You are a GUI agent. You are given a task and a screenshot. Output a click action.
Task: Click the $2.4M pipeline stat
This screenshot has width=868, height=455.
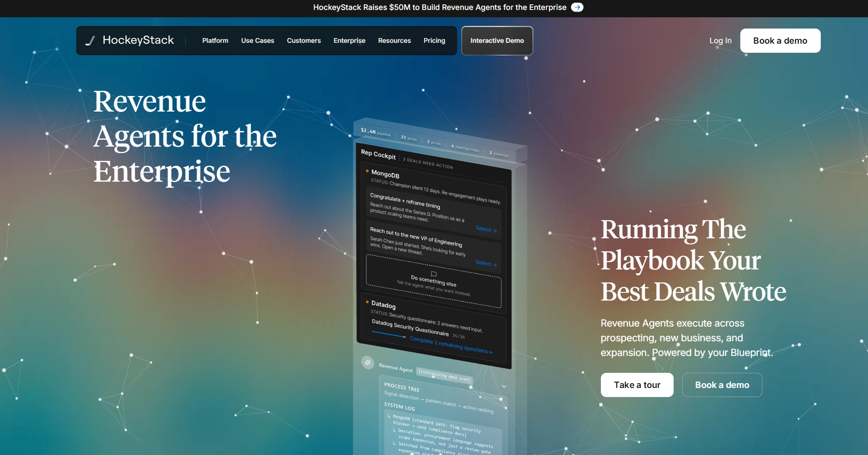(375, 132)
